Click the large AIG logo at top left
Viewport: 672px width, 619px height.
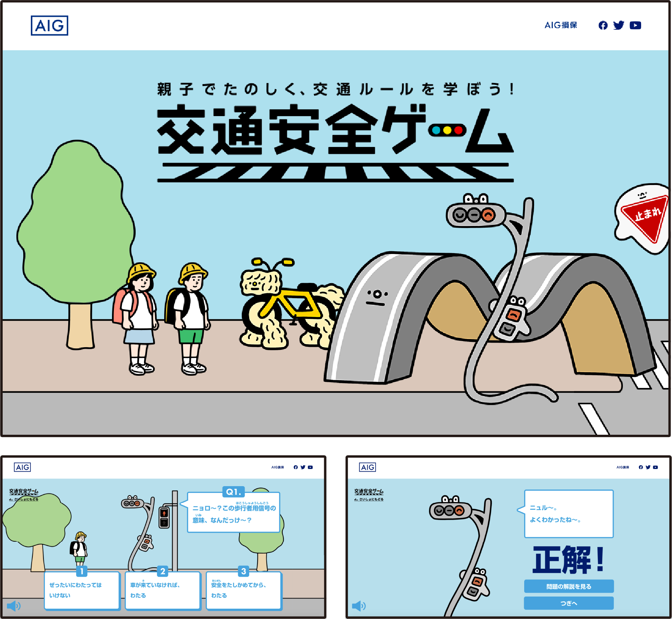(50, 26)
